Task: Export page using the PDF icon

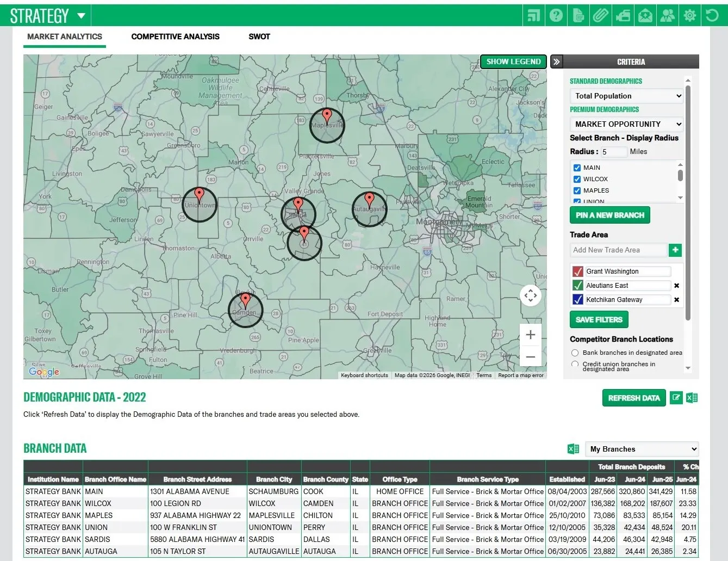Action: pyautogui.click(x=578, y=15)
